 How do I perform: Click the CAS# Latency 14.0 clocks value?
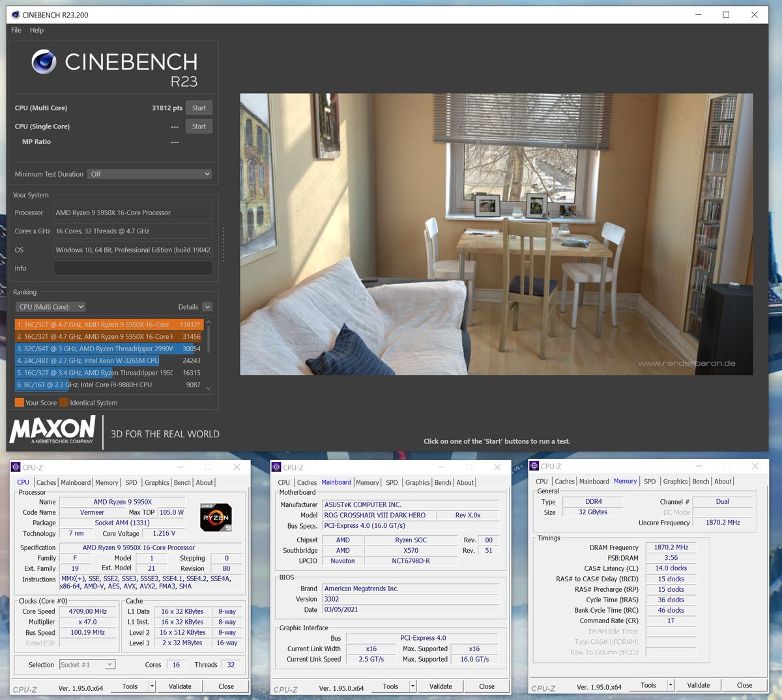tap(671, 568)
